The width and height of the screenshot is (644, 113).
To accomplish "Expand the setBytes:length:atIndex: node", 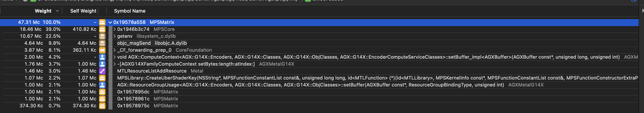I will pyautogui.click(x=114, y=64).
